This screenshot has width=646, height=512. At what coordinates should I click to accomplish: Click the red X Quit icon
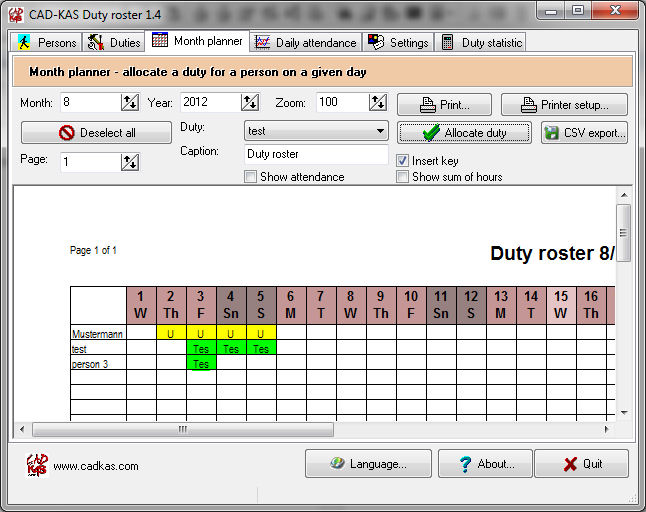click(570, 464)
